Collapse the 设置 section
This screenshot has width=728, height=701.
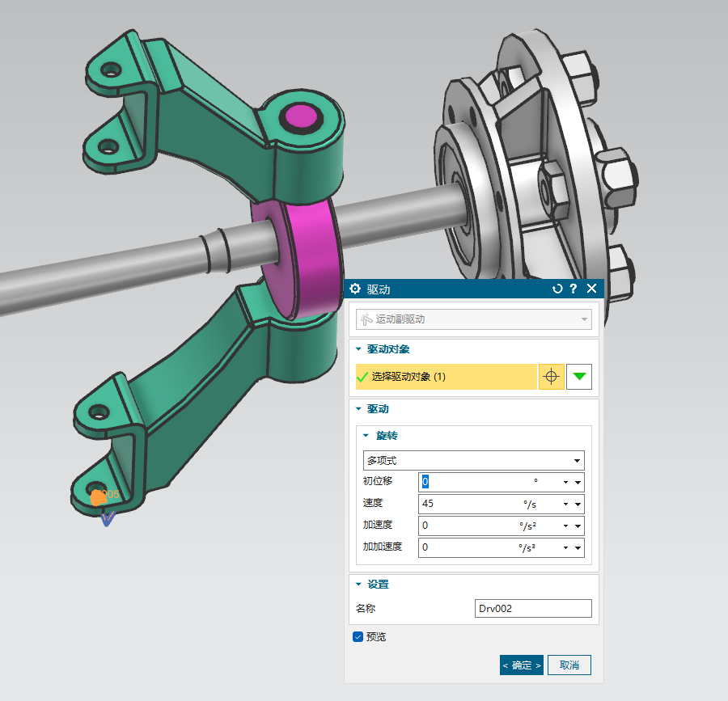[359, 585]
